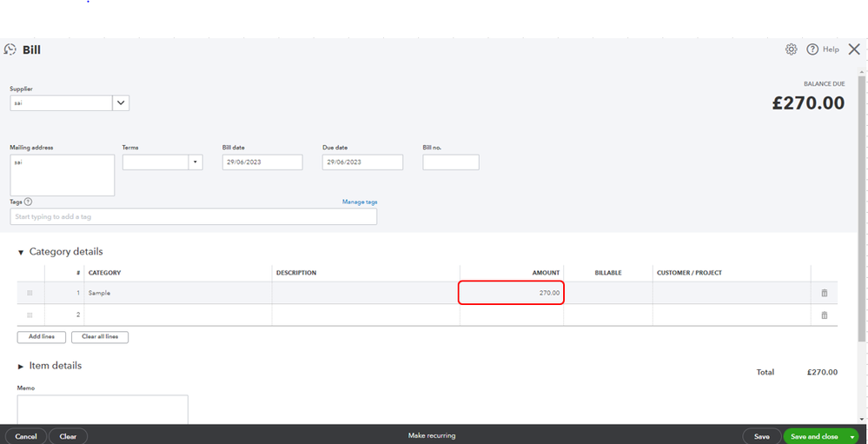Click the empty Category cell of line 2
868x444 pixels.
point(178,315)
